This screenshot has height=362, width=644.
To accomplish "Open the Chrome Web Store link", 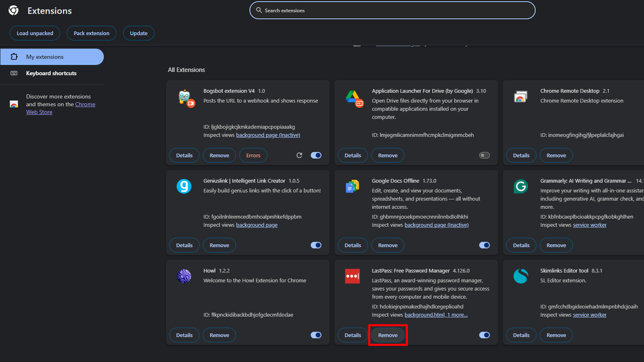I will coord(85,105).
